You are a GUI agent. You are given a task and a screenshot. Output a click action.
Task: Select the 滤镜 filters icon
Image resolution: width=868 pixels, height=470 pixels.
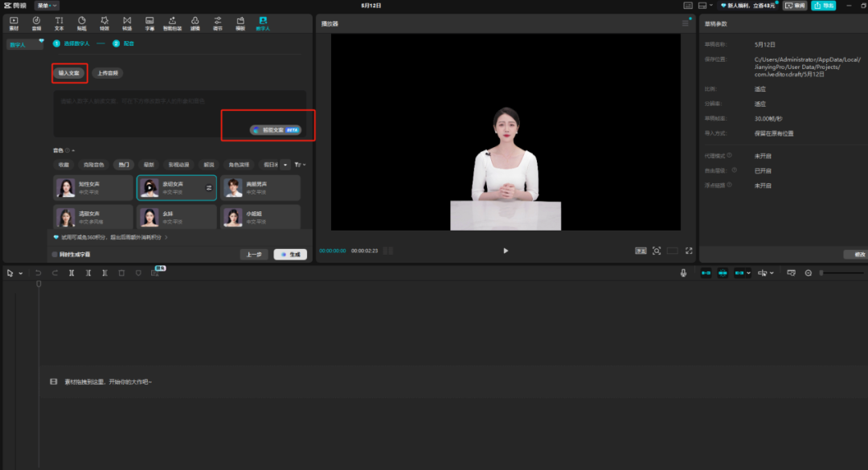pyautogui.click(x=194, y=22)
